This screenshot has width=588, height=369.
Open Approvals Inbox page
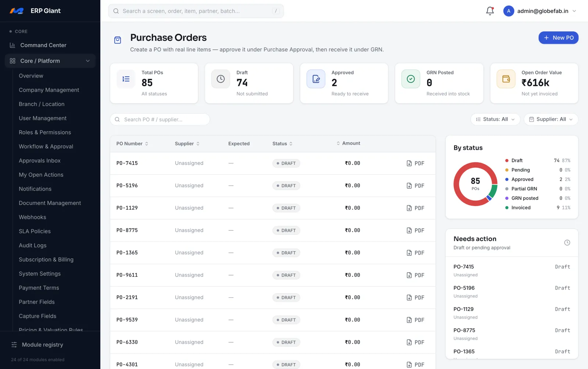coord(40,161)
